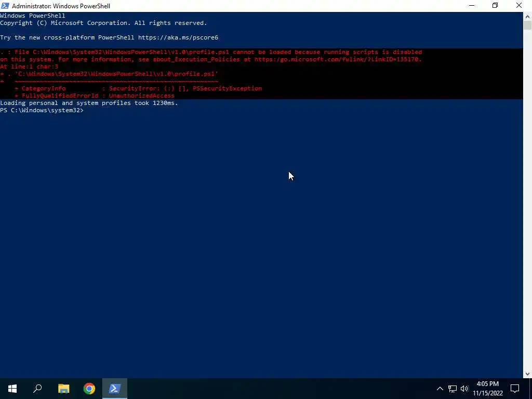Click the https://aka.ms/pscore6 URL text
This screenshot has width=532, height=399.
click(178, 37)
